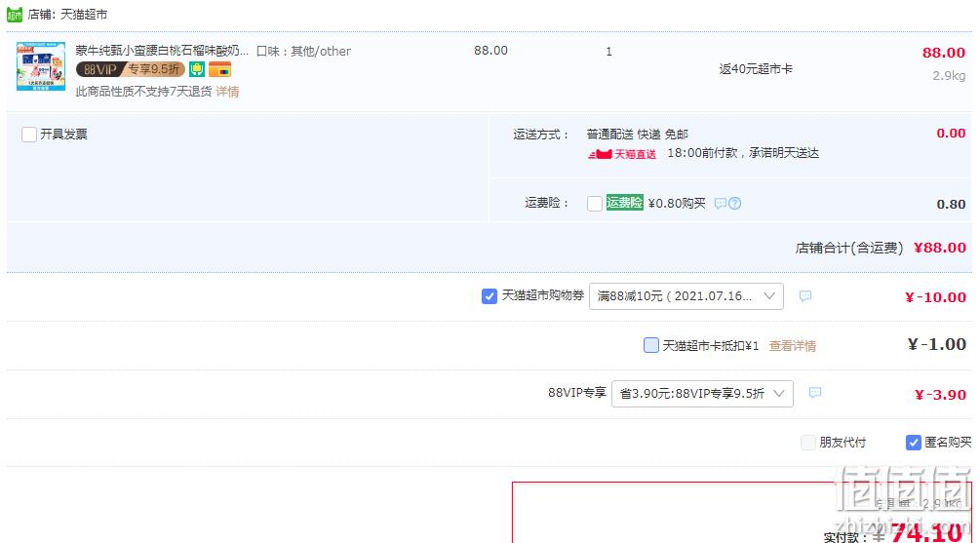Uncheck the 天猫超市购物券 coupon checkbox
The width and height of the screenshot is (980, 543).
point(490,296)
